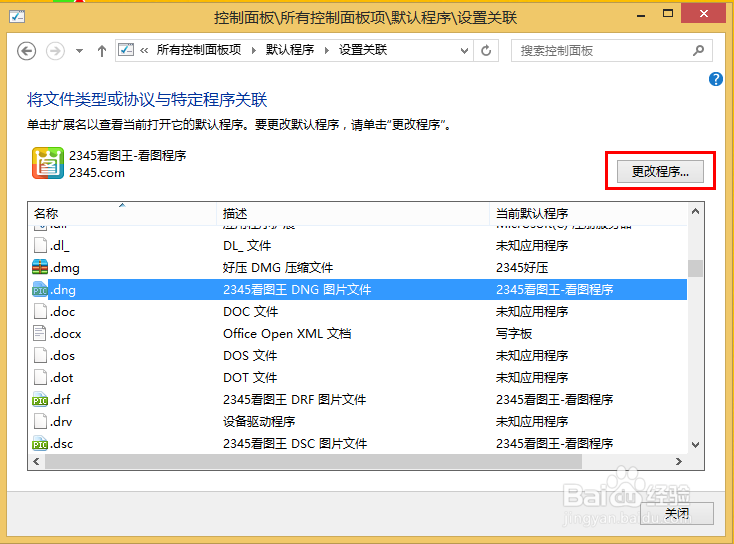
Task: Open the recent locations dropdown arrow
Action: pyautogui.click(x=79, y=51)
